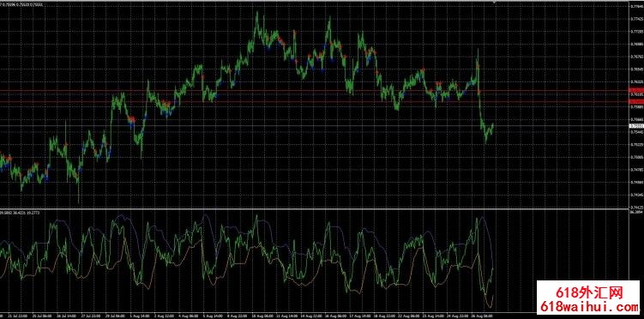
Task: Click the gray current price horizontal line
Action: (x=314, y=126)
